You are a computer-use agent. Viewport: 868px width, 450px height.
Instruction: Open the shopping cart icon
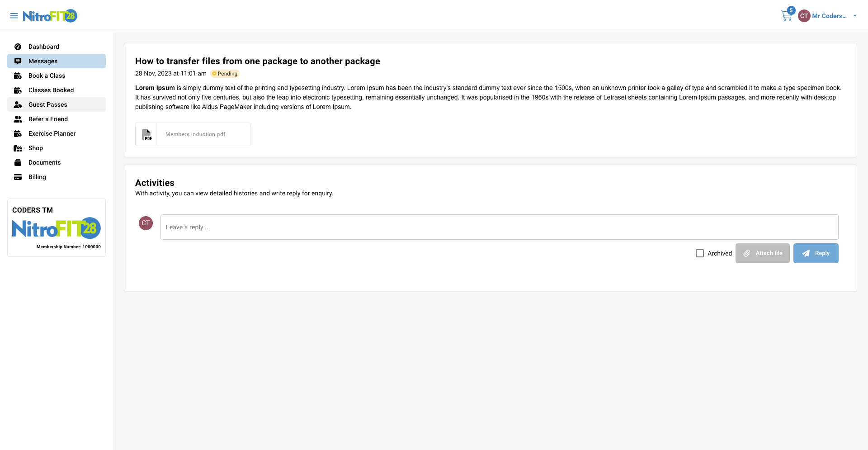(x=786, y=16)
